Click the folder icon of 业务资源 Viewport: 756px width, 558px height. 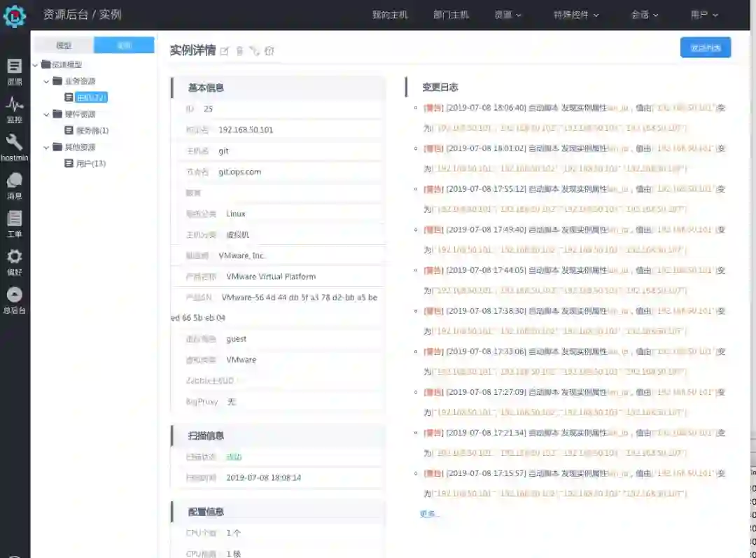click(57, 81)
